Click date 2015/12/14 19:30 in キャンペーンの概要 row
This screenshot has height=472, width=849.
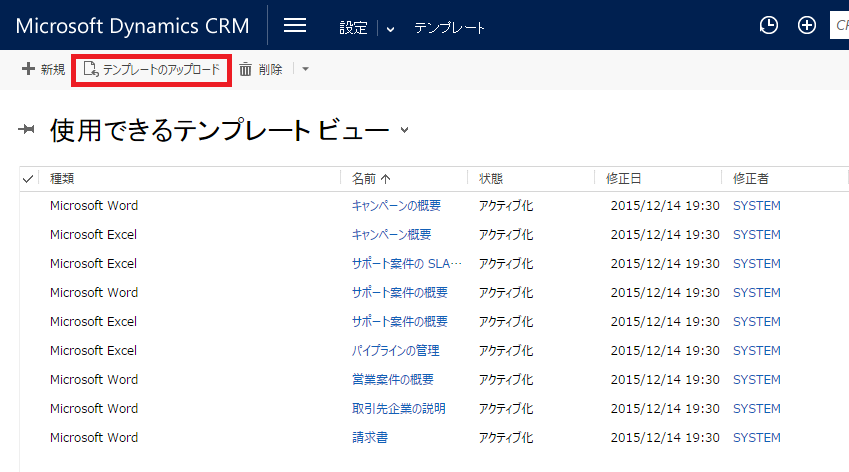[x=665, y=206]
